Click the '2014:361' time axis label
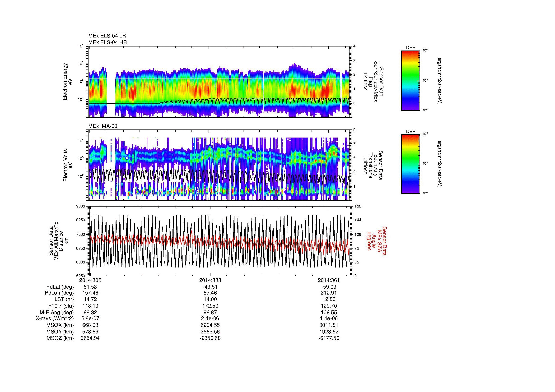Screen dimensions: 555x392 [x=329, y=280]
